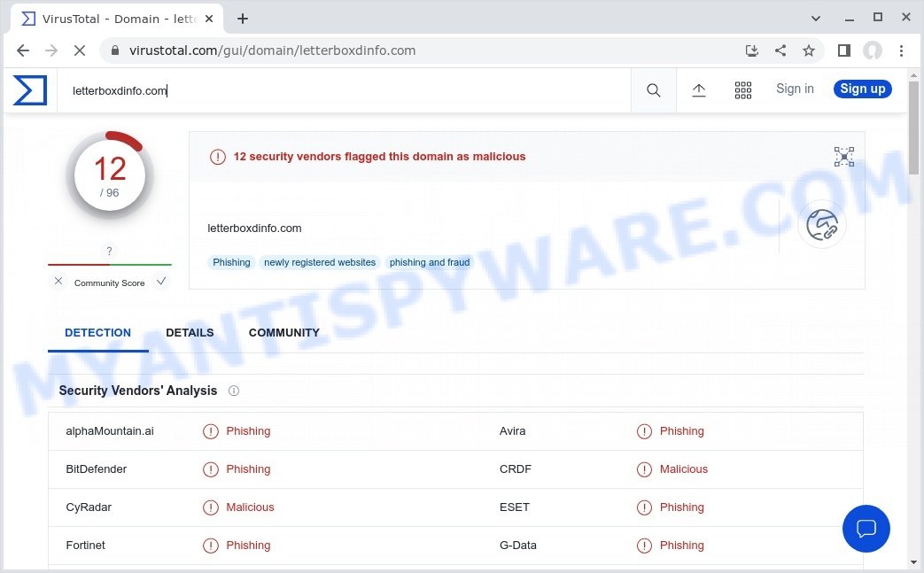The width and height of the screenshot is (924, 573).
Task: Click the VirusTotal logo icon
Action: coord(30,90)
